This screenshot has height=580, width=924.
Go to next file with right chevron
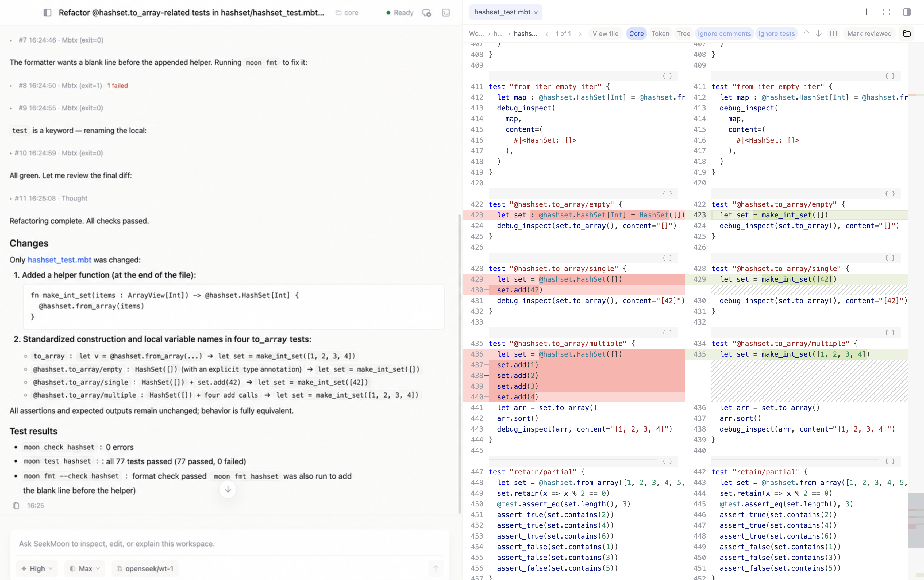coord(580,34)
